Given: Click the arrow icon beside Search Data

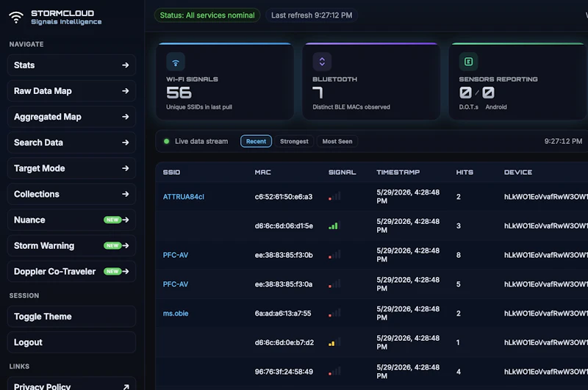Looking at the screenshot, I should pos(125,142).
